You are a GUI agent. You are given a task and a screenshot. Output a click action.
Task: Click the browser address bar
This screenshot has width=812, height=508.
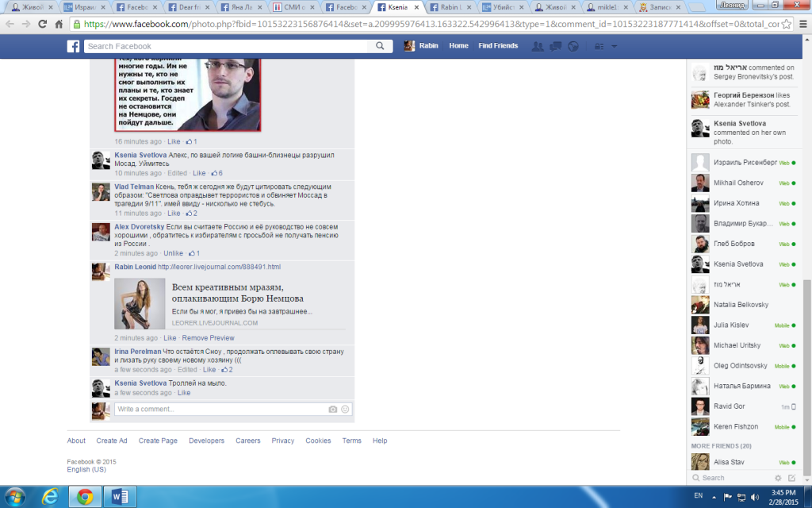(424, 24)
